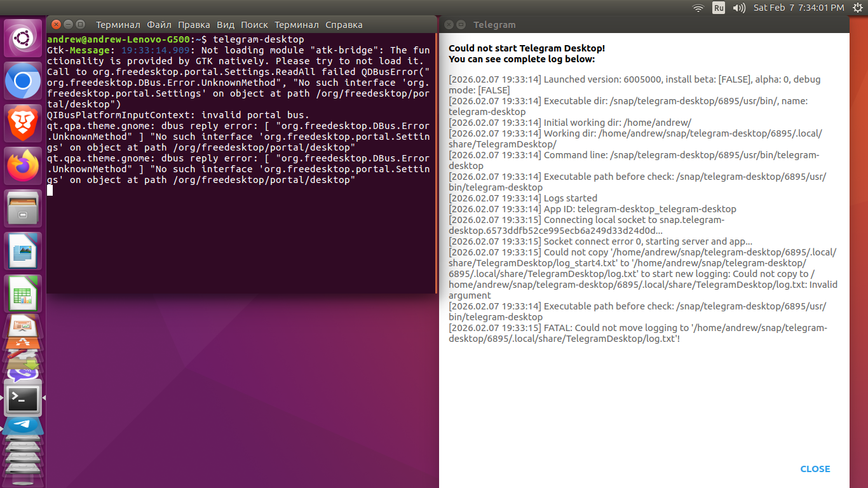Viewport: 868px width, 488px height.
Task: Click "Call to org.freedesktop.portal.Settings.ReadAll" terminal line
Action: click(238, 88)
